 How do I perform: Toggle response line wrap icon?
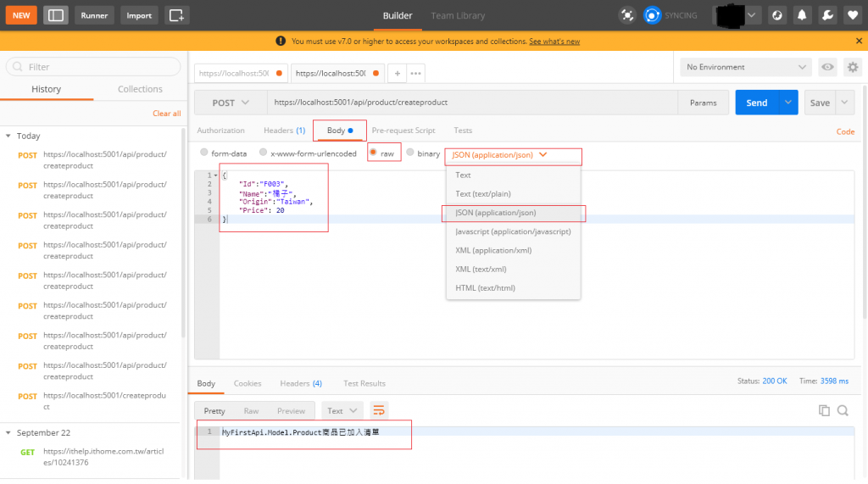point(379,410)
